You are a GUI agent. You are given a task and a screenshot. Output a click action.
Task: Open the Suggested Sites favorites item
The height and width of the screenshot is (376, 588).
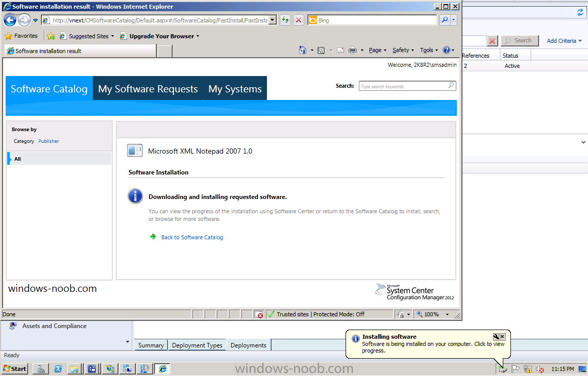87,36
